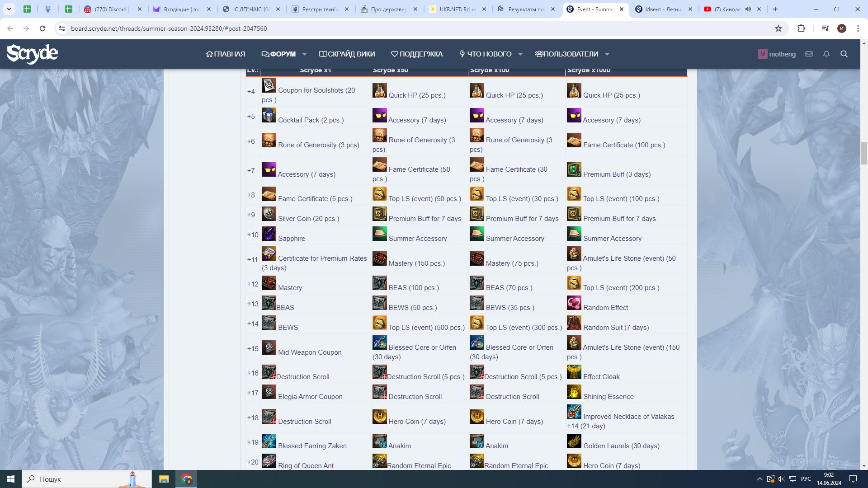Open File Explorer from the taskbar
Viewport: 868px width, 488px height.
[164, 479]
